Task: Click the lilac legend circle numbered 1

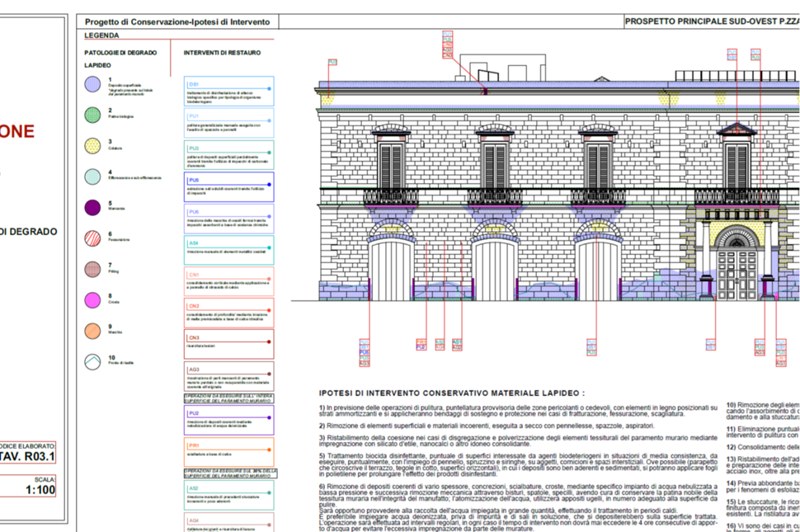Action: click(92, 84)
